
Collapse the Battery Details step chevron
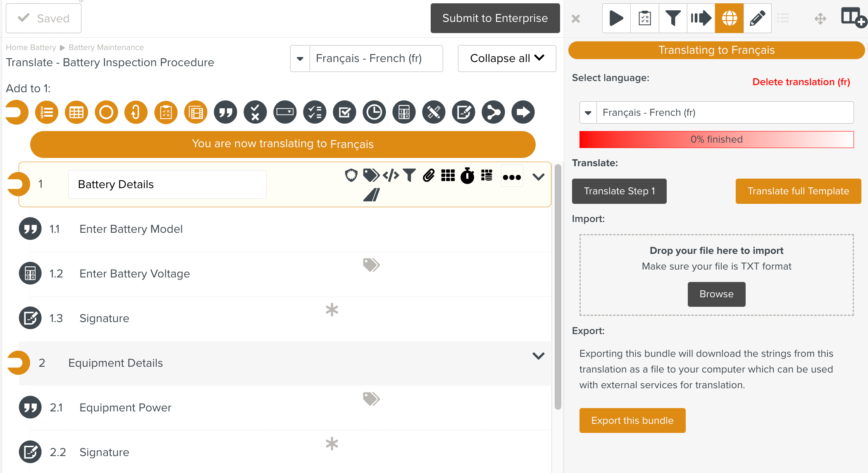coord(538,177)
